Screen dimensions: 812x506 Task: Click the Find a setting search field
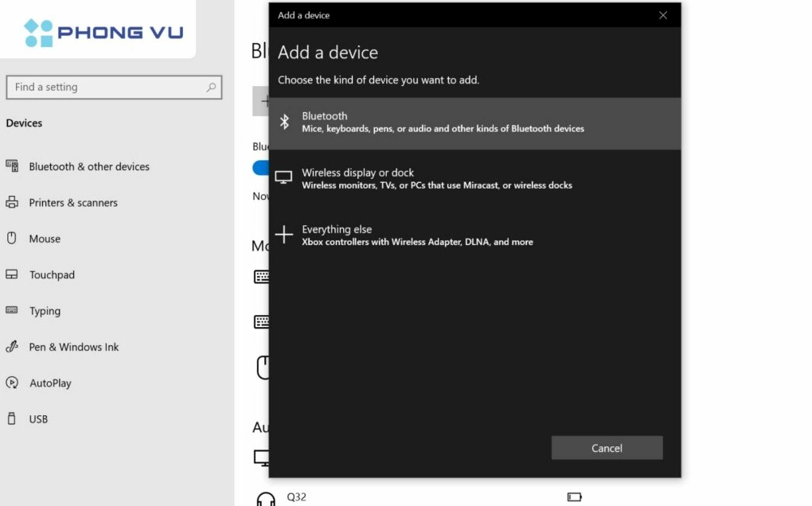(107, 88)
